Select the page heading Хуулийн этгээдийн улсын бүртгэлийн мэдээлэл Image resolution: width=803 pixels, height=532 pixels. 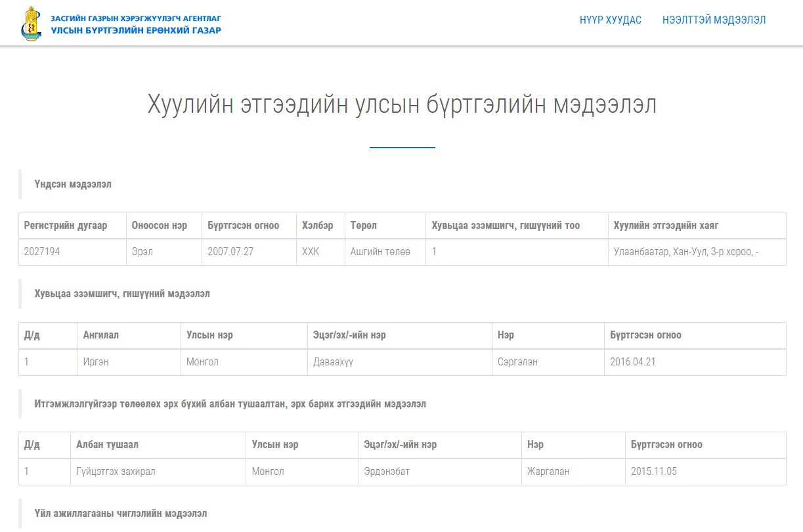point(402,105)
